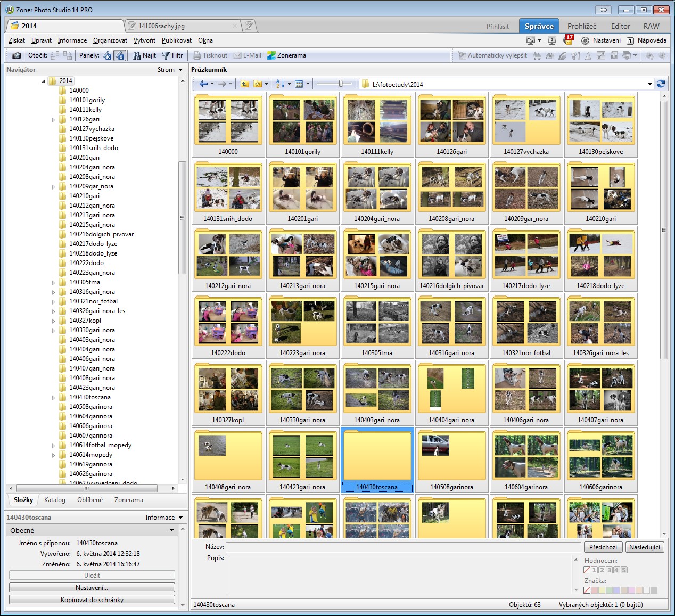Open the Strom dropdown in Navigátor
Viewport: 675px width, 616px height.
[170, 70]
